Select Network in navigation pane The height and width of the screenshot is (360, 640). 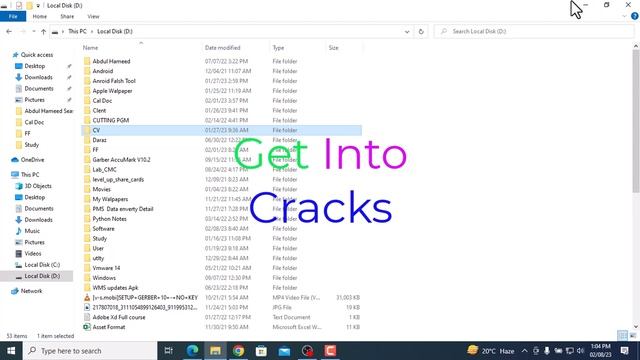click(x=31, y=291)
